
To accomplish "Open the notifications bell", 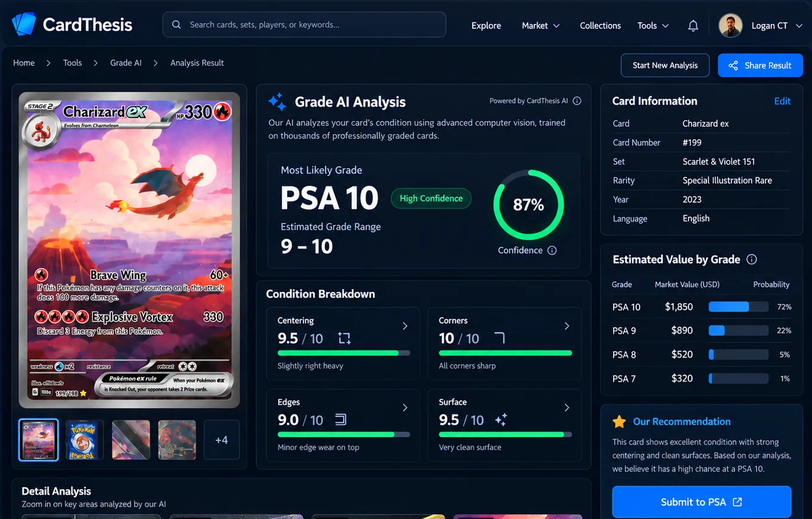I will (693, 26).
